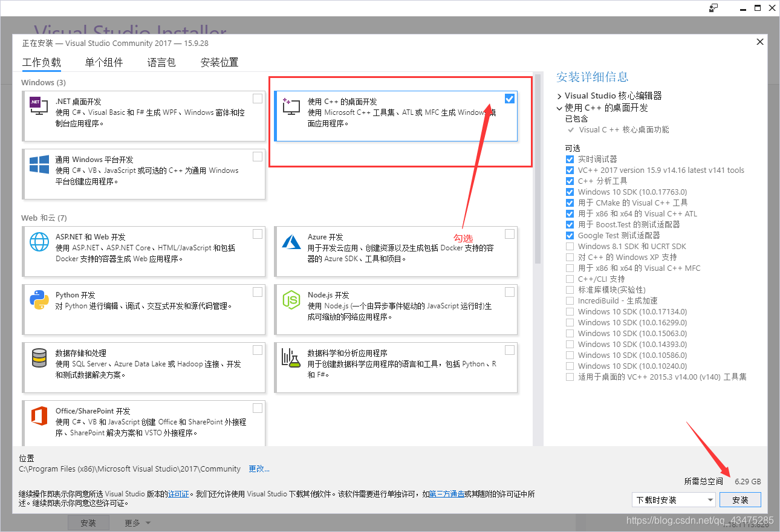Click the ASP.NET globe icon

coord(39,242)
